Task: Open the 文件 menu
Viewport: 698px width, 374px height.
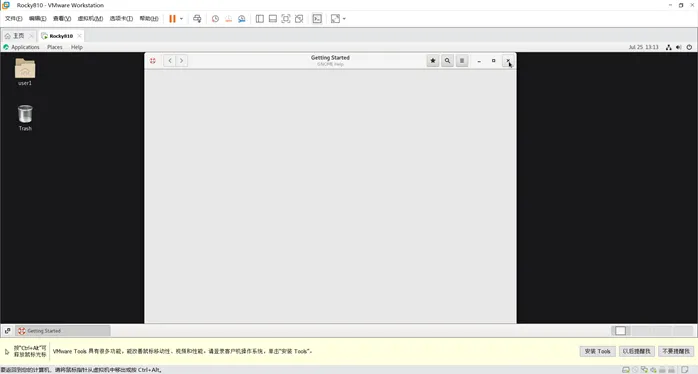Action: pos(13,19)
